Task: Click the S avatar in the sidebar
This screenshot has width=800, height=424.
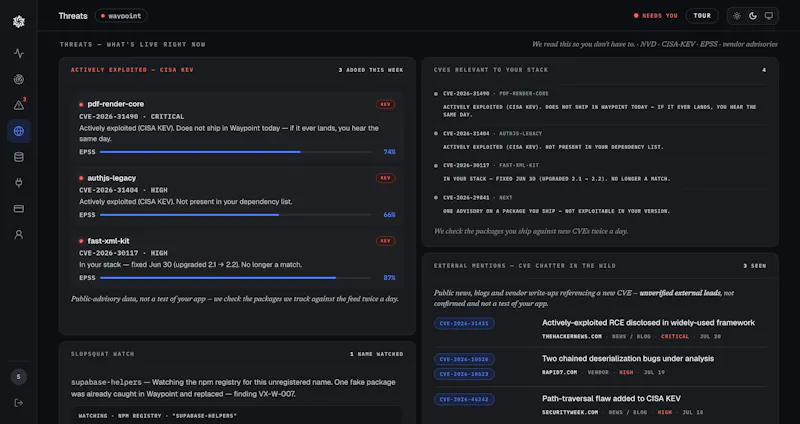Action: click(19, 377)
